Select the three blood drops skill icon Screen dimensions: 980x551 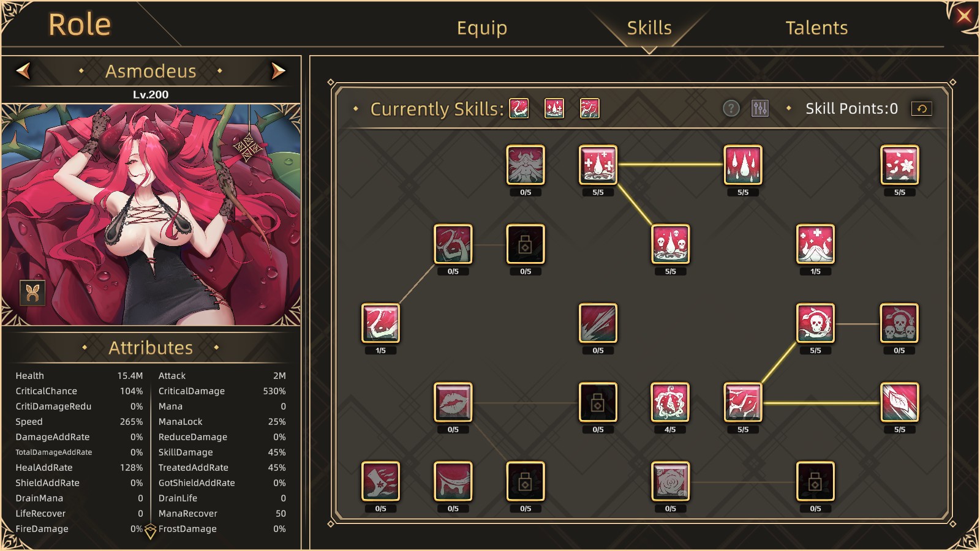(x=743, y=164)
